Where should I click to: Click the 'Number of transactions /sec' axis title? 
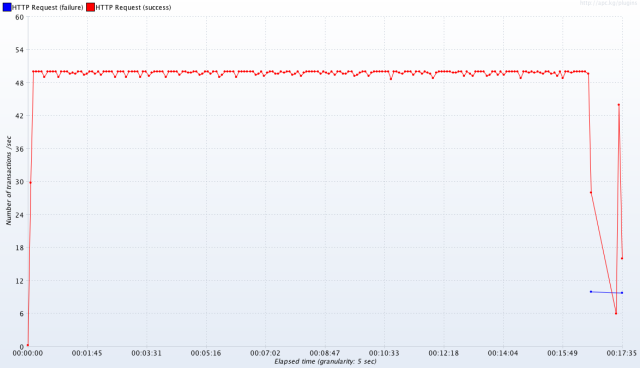(9, 181)
